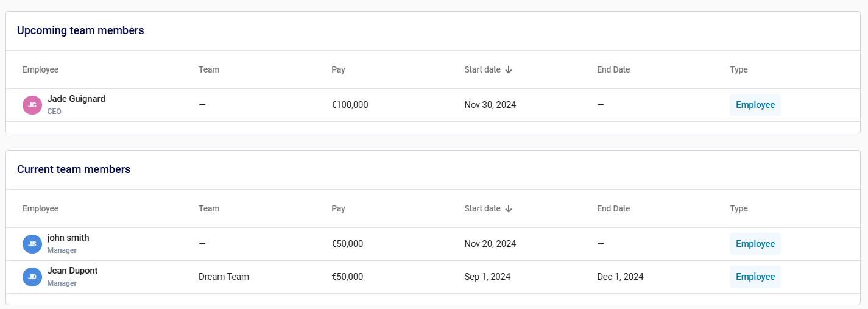This screenshot has height=309, width=868.
Task: Click the Employee column header in Upcoming table
Action: [x=40, y=69]
